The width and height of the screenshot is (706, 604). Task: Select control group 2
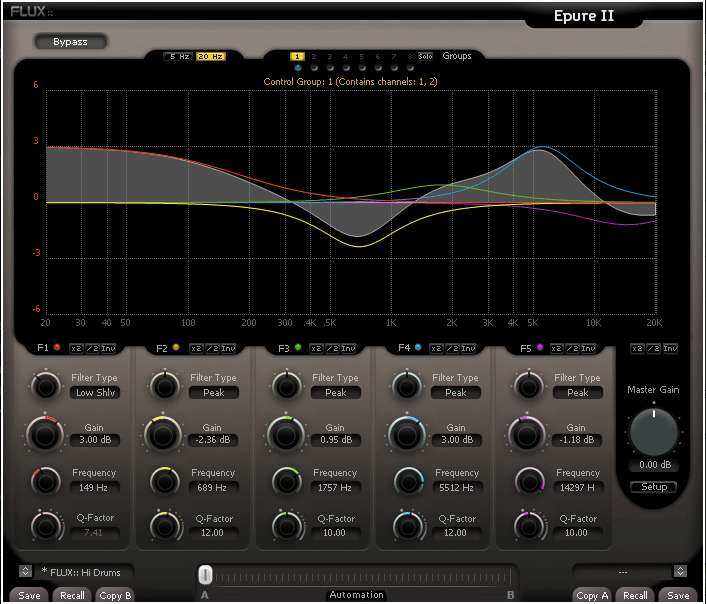(x=313, y=56)
